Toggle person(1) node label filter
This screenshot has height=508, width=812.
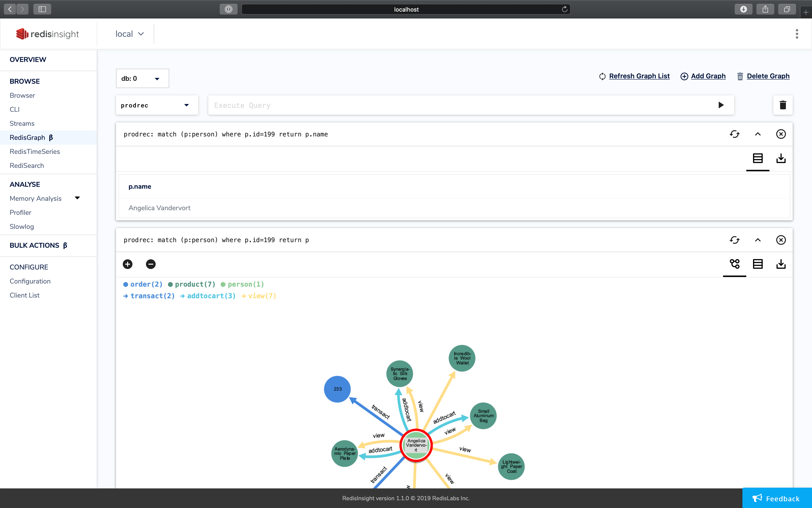242,284
